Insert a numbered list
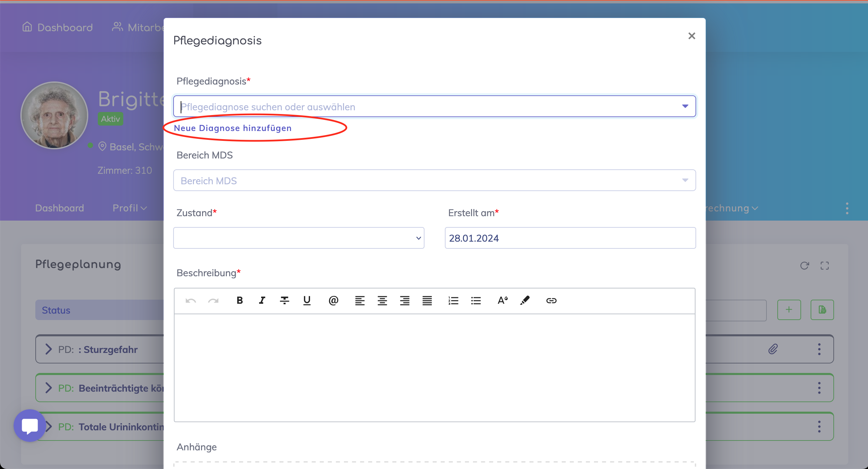Viewport: 868px width, 469px height. (453, 300)
